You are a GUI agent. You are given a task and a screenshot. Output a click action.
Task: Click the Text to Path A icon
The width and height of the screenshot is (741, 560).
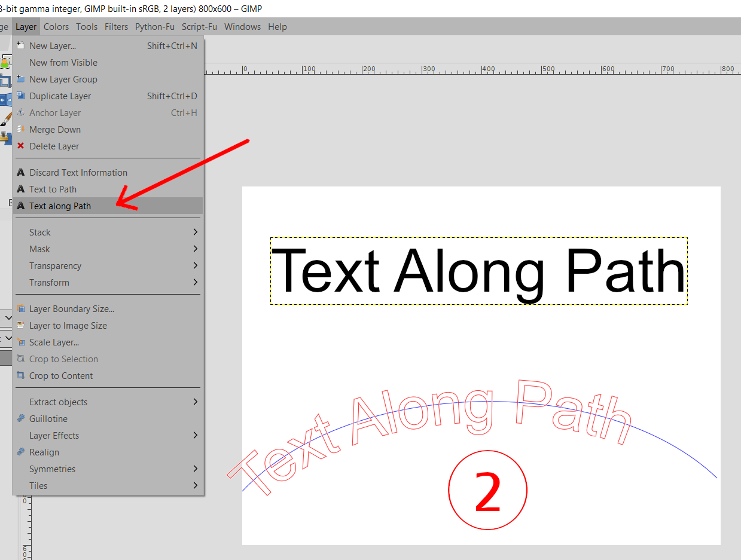21,189
